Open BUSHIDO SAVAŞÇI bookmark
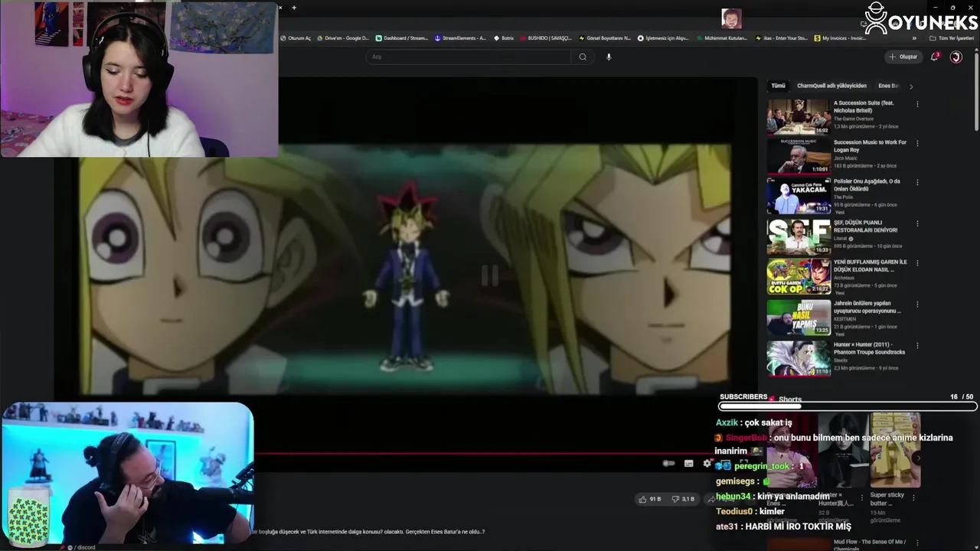The image size is (980, 551). point(546,37)
